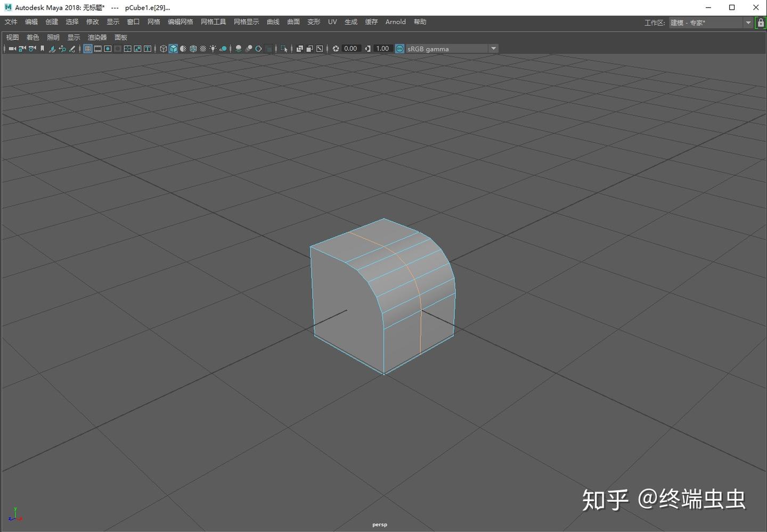Enable isolate select in the viewport
The image size is (767, 532).
pyautogui.click(x=284, y=48)
